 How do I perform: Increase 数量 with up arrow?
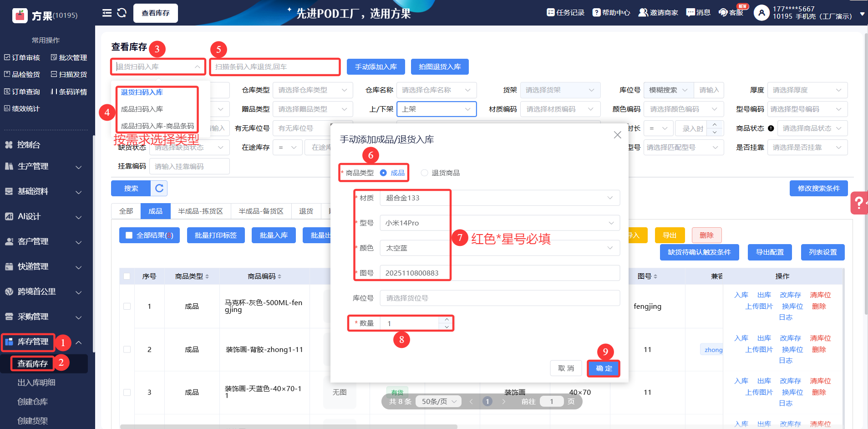pos(447,319)
